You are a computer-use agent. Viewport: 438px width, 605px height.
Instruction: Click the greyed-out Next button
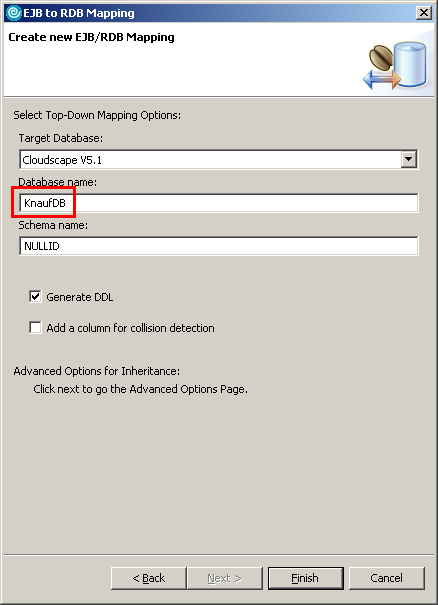tap(225, 578)
